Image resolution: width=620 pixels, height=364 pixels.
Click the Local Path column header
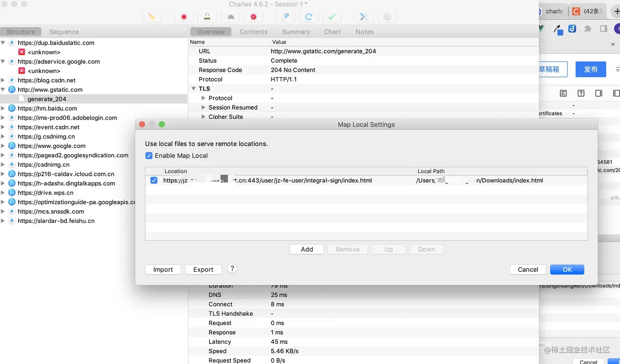click(x=501, y=171)
